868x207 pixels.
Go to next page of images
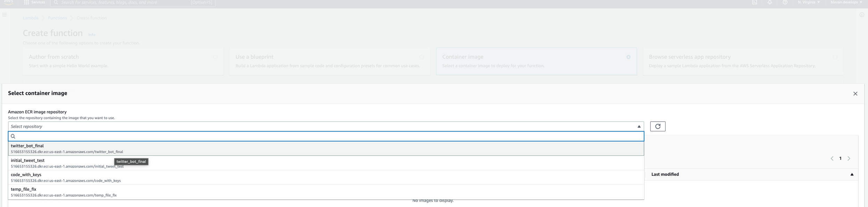pyautogui.click(x=849, y=158)
